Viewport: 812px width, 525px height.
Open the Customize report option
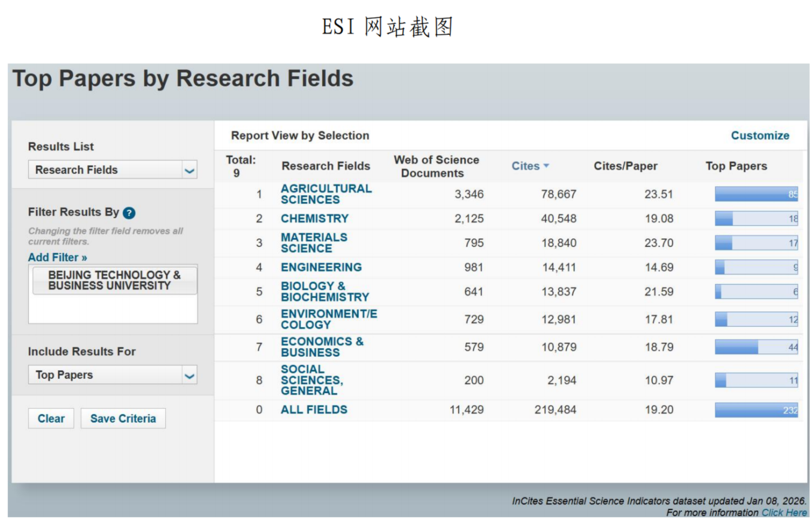tap(760, 135)
